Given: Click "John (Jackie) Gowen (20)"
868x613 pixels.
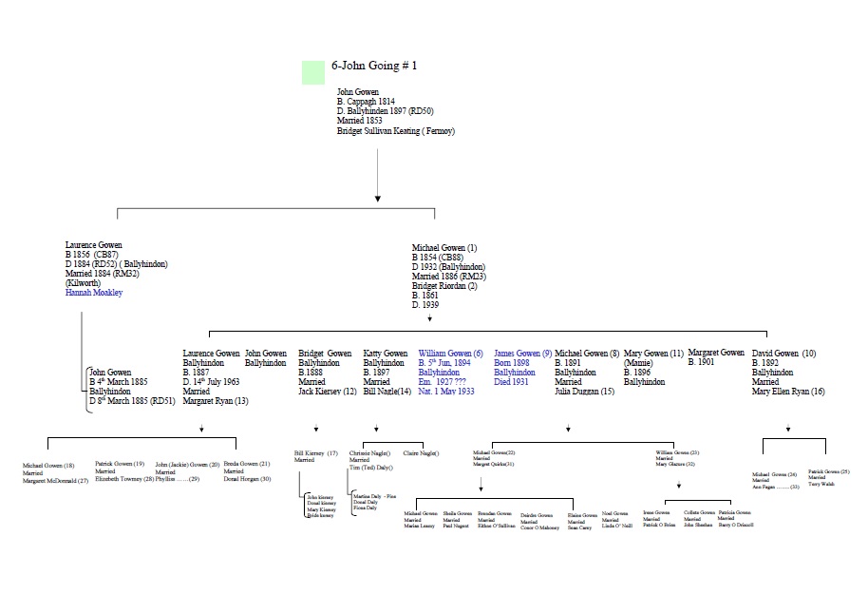Looking at the screenshot, I should [x=187, y=465].
